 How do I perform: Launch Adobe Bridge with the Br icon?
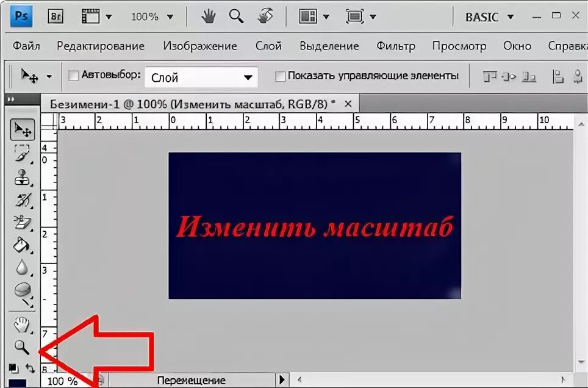(56, 16)
